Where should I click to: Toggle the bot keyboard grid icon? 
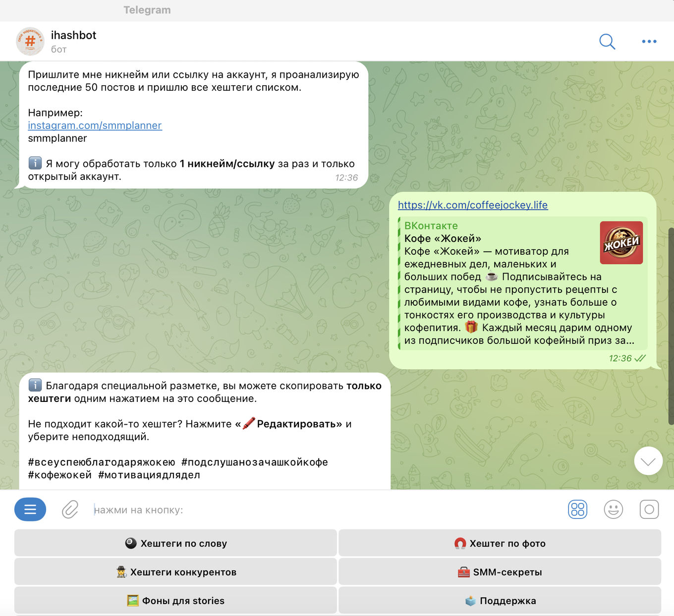point(577,509)
